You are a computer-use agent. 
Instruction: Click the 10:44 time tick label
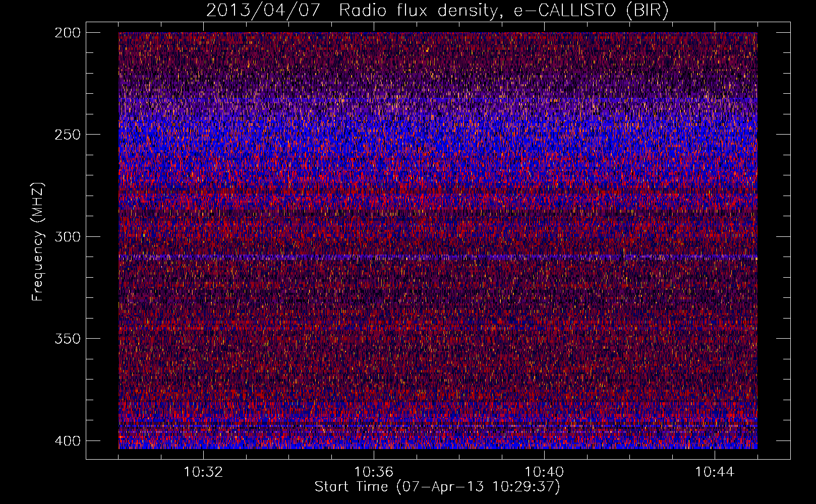(x=715, y=472)
